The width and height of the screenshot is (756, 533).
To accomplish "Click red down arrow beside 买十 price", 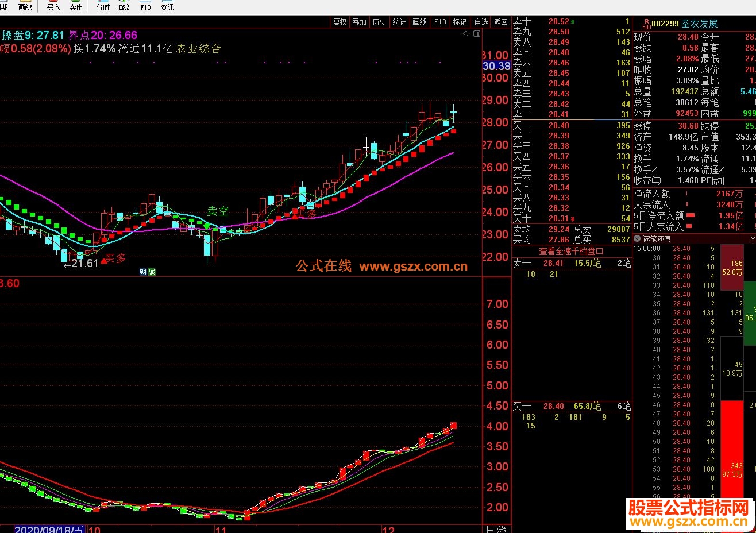I will click(572, 219).
